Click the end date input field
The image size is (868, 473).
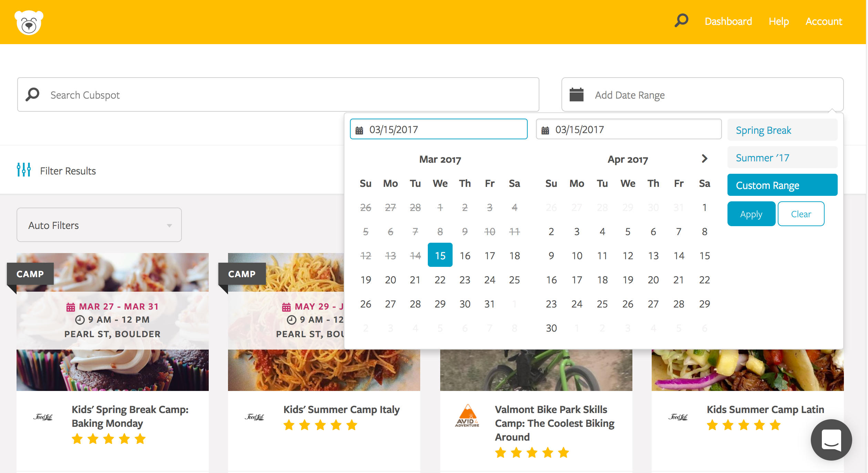pos(629,129)
